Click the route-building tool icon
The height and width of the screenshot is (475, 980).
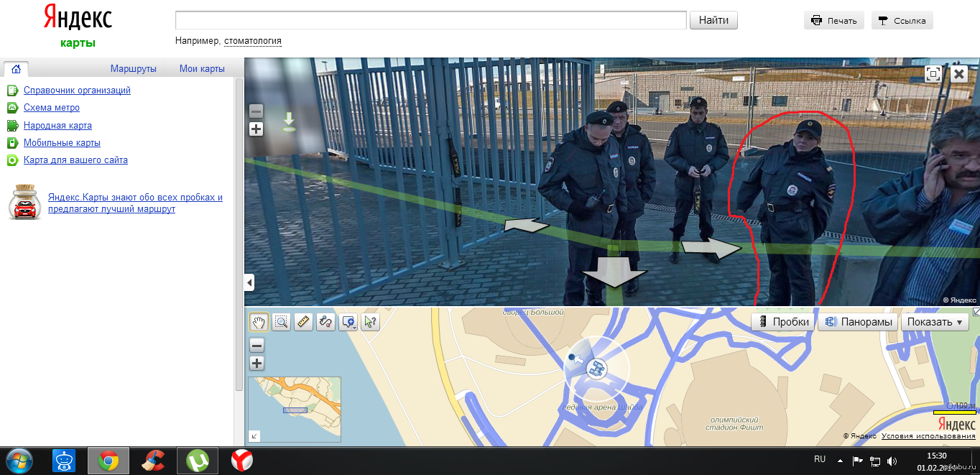pyautogui.click(x=325, y=322)
